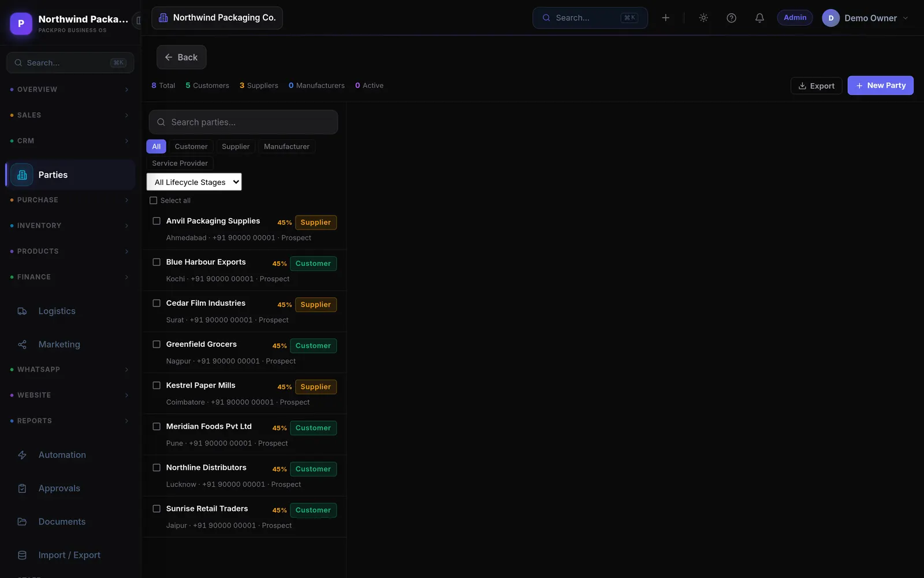Tick the Select all checkbox
This screenshot has height=578, width=924.
point(153,201)
